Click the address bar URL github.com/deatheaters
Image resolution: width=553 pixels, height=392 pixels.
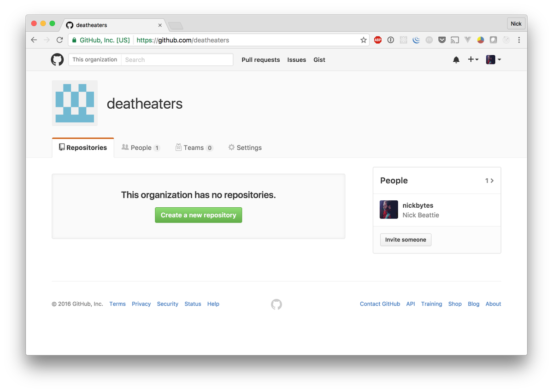point(183,40)
